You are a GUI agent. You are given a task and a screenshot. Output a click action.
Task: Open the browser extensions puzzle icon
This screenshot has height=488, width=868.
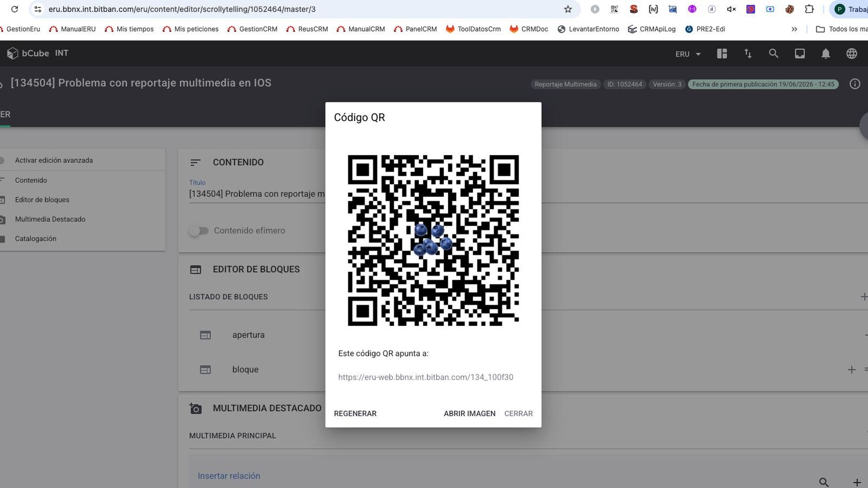click(x=809, y=9)
